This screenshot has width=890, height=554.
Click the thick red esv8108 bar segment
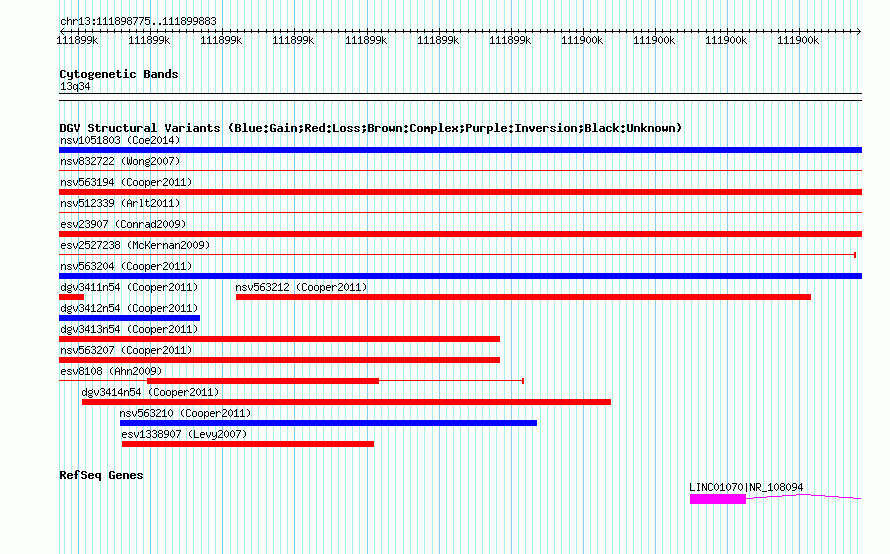pos(263,381)
